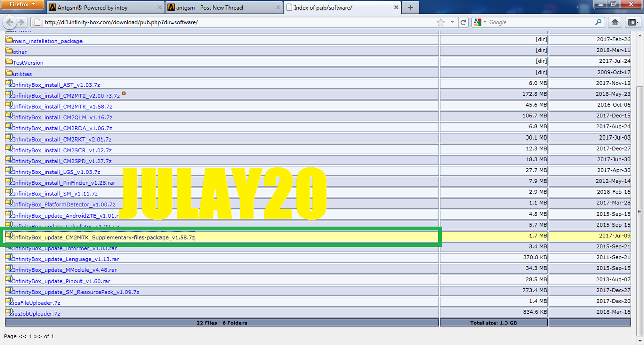Download InfinityBox_install_SM_v1.11.7z

55,194
